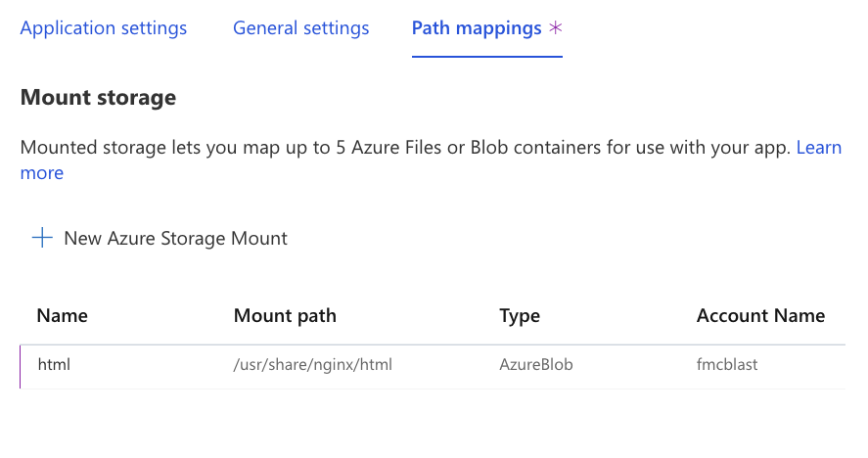Click the fmcblast account name cell
This screenshot has height=458, width=868.
tap(727, 364)
